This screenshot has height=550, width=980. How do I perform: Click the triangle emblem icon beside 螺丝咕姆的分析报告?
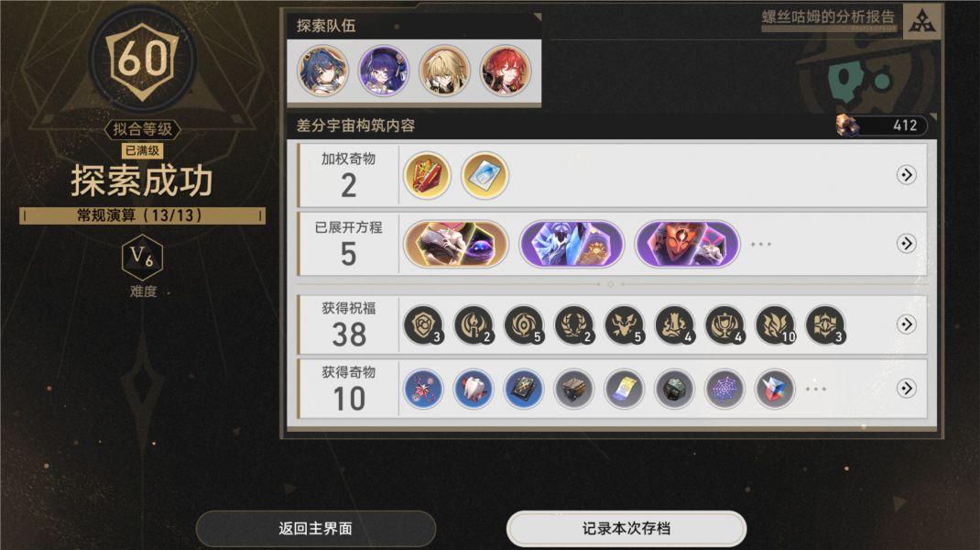[x=922, y=22]
